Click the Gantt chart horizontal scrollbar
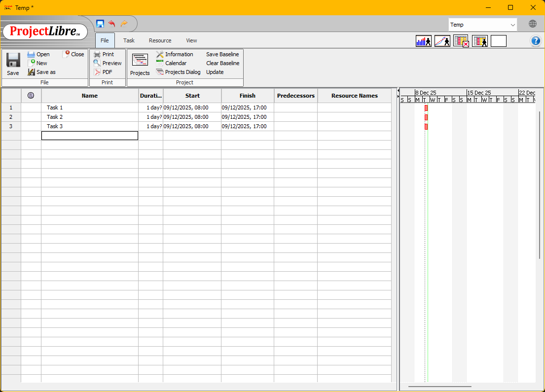Viewport: 545px width, 392px height. point(439,387)
